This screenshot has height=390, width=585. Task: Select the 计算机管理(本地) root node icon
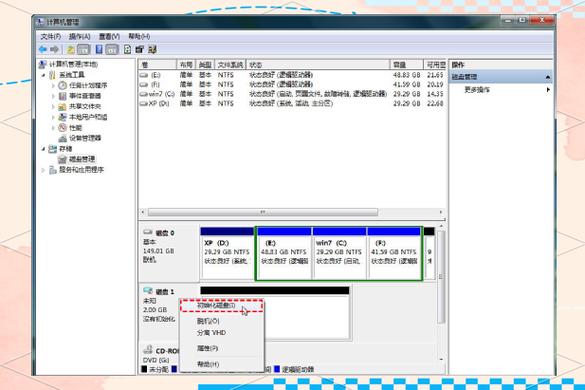[43, 65]
